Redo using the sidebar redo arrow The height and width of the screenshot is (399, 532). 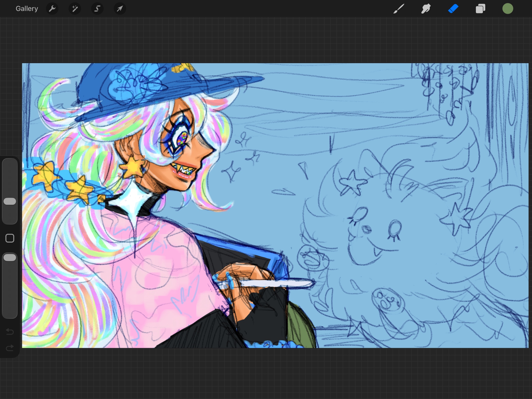[10, 348]
